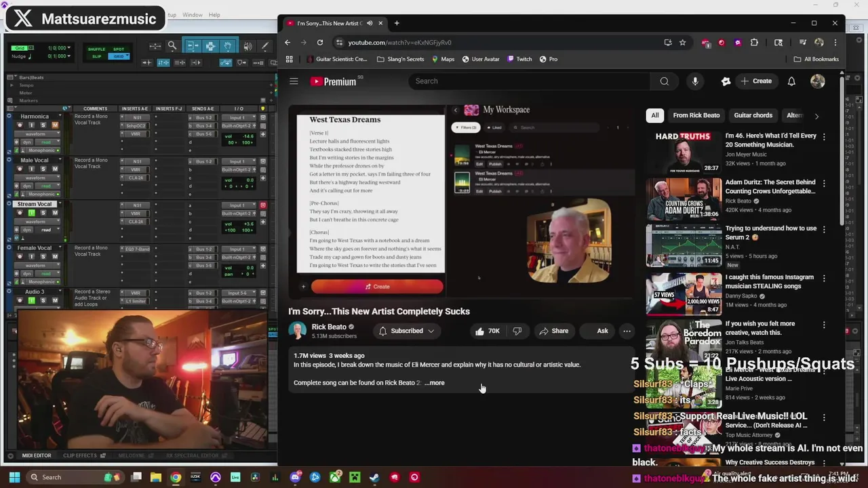This screenshot has height=488, width=868.
Task: Toggle input monitoring on Stream Vocal
Action: [x=32, y=212]
